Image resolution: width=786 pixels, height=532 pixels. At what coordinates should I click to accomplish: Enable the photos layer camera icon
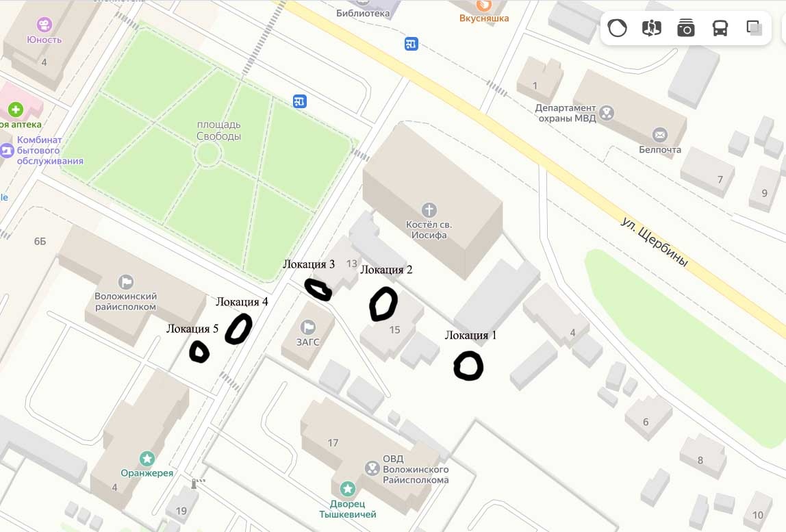(x=686, y=28)
